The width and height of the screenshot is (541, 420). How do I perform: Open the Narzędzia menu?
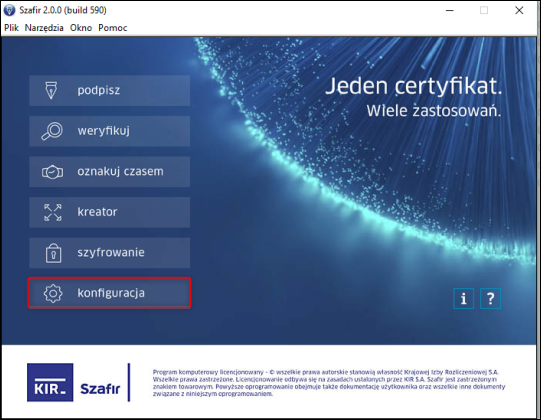[44, 28]
